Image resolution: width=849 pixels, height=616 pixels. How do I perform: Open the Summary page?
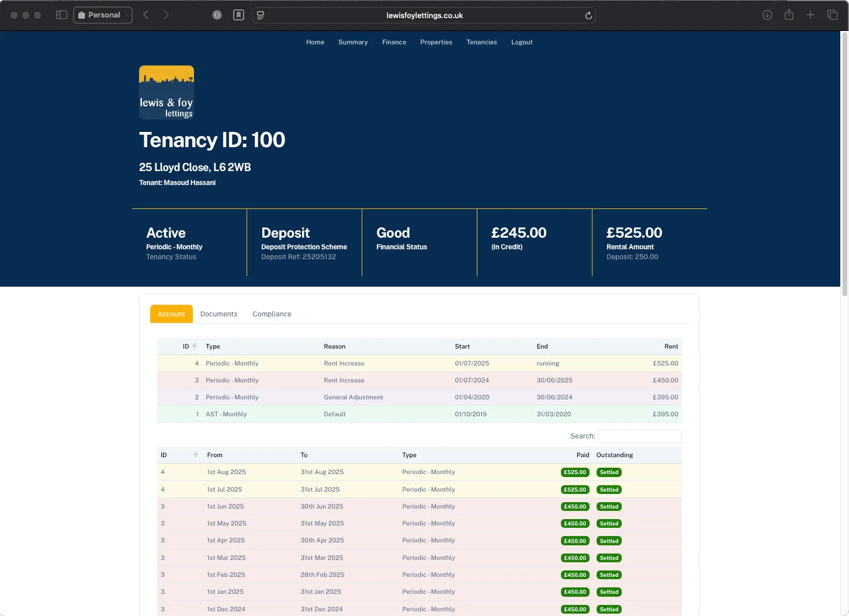coord(352,42)
